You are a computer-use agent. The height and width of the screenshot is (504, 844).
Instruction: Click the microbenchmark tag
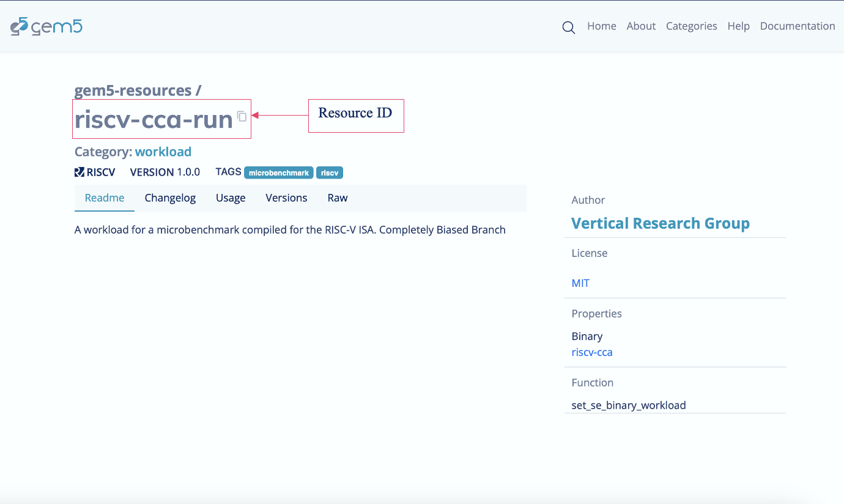pyautogui.click(x=279, y=173)
